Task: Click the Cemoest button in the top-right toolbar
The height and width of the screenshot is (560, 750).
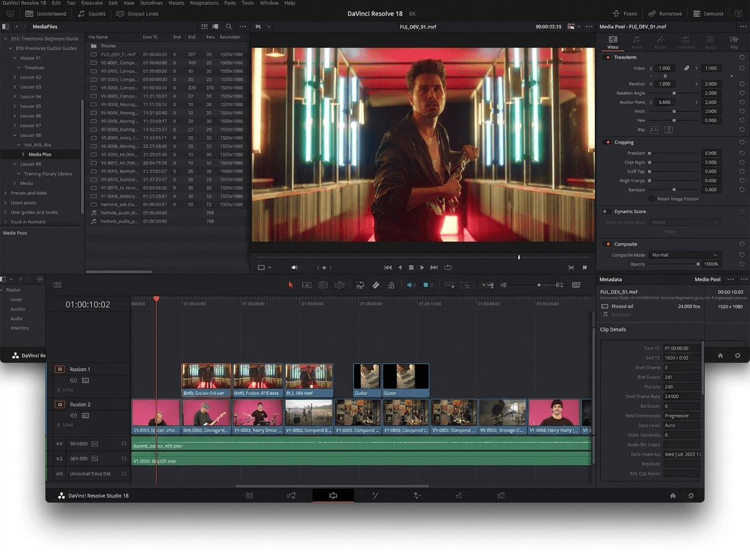Action: 709,14
